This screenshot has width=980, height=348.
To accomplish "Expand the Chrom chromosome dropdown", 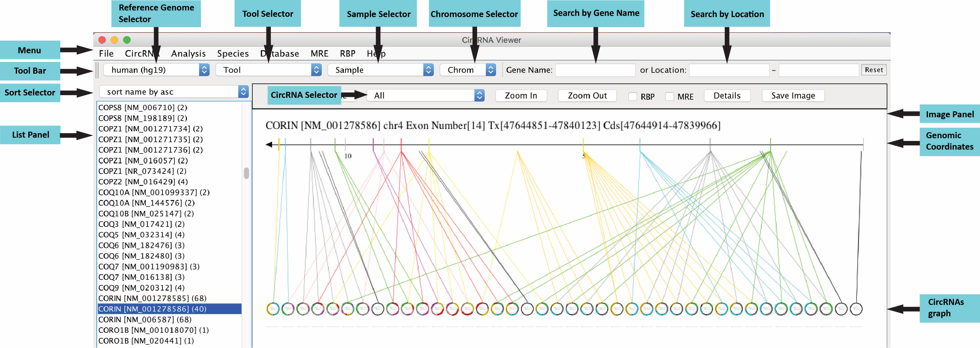I will [x=468, y=70].
